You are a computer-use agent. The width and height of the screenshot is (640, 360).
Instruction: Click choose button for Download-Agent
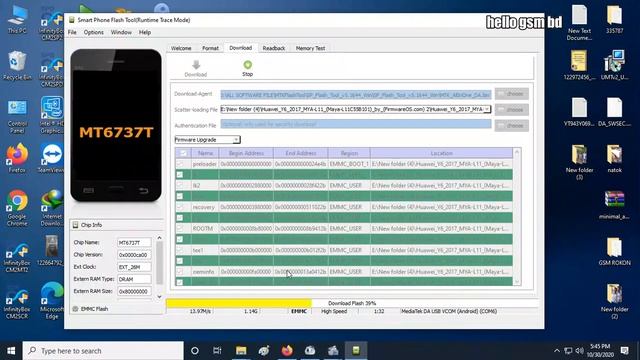coord(512,94)
